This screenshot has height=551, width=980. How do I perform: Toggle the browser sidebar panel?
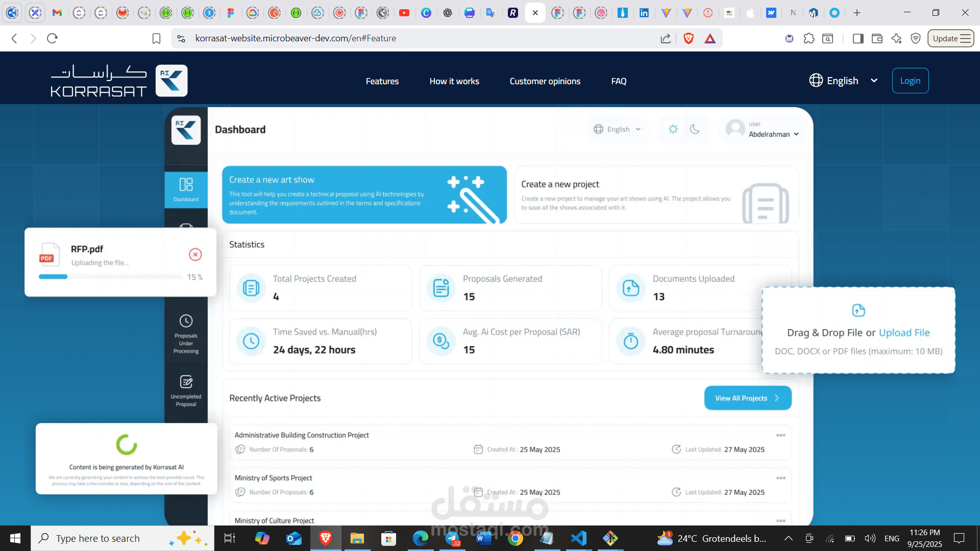[x=857, y=38]
